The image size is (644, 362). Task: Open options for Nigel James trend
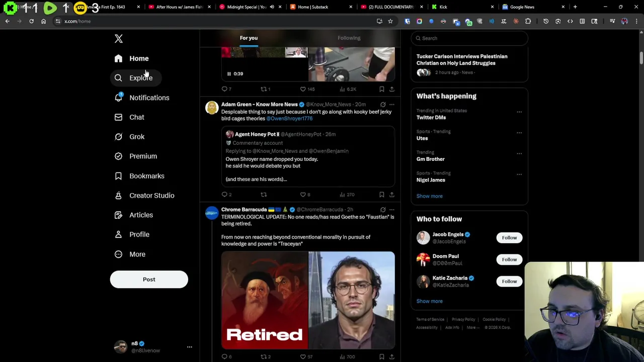click(519, 175)
